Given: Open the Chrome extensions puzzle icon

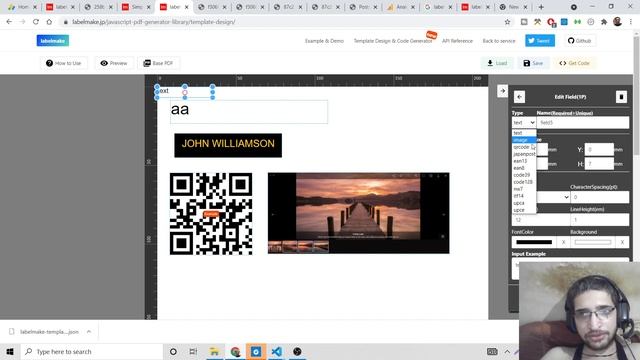Looking at the screenshot, I should pyautogui.click(x=604, y=22).
